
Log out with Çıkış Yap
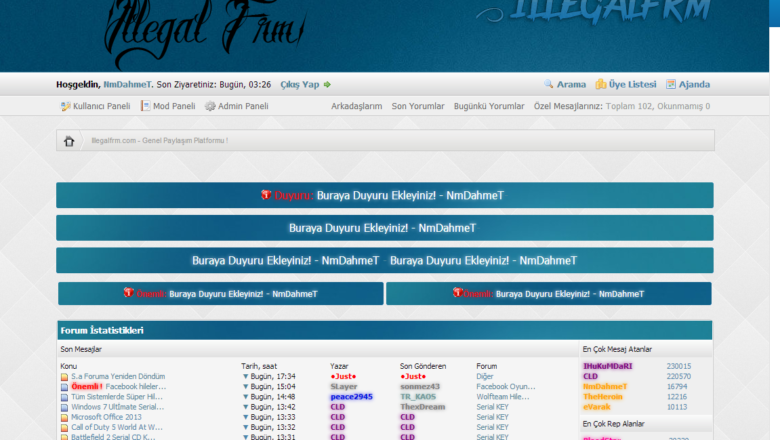299,85
